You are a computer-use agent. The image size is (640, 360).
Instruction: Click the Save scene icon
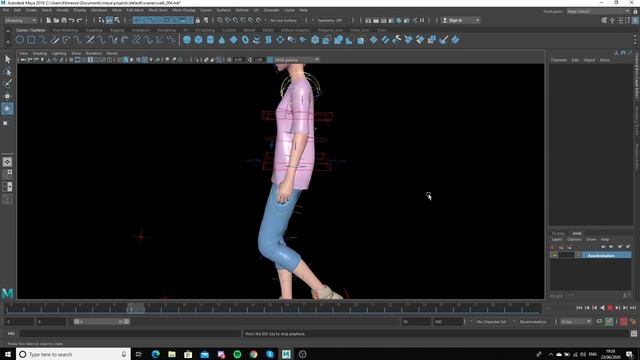(x=64, y=20)
